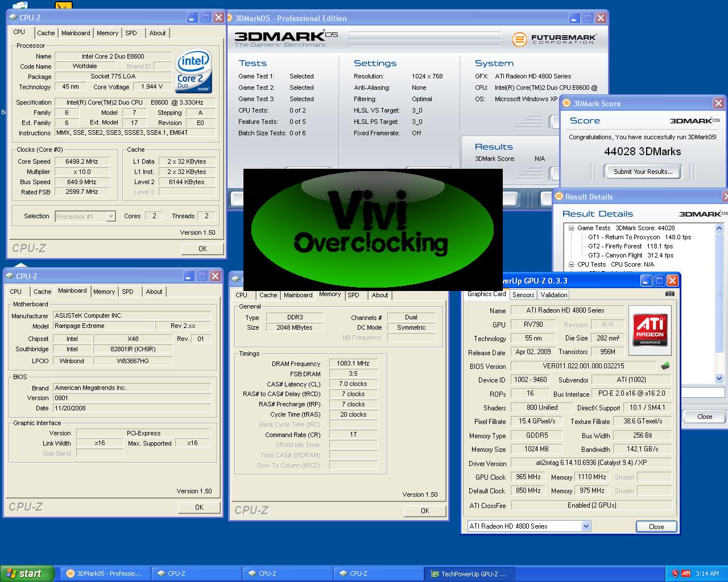Click the BIOS Version field in GPU-Z

[x=584, y=366]
